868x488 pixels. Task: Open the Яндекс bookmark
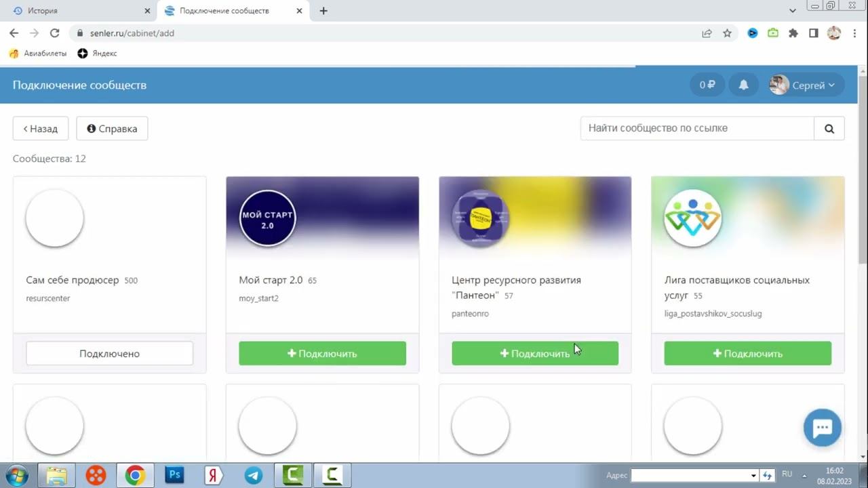[x=97, y=53]
